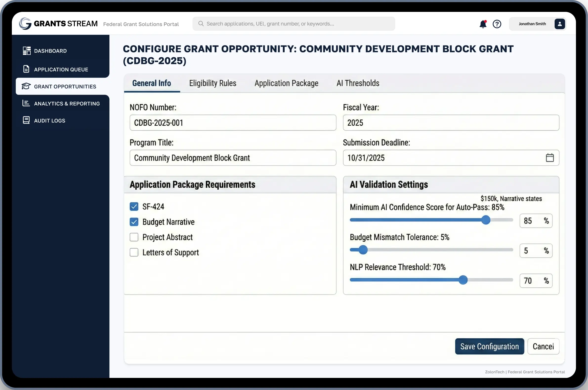Click the NOFO Number input field

pyautogui.click(x=233, y=123)
